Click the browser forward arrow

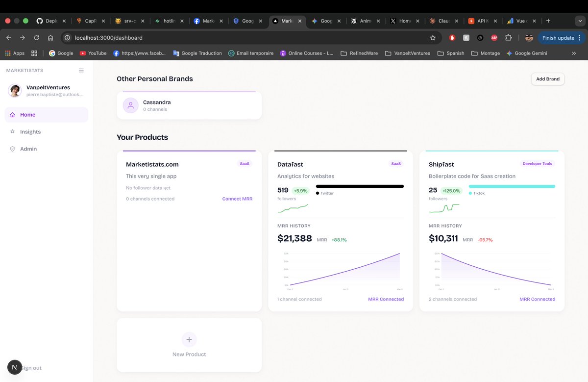pos(23,38)
